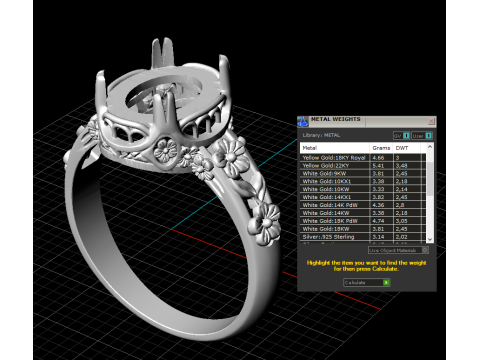Select the White Gold:14KX1 row
This screenshot has height=360, width=480.
pyautogui.click(x=363, y=197)
